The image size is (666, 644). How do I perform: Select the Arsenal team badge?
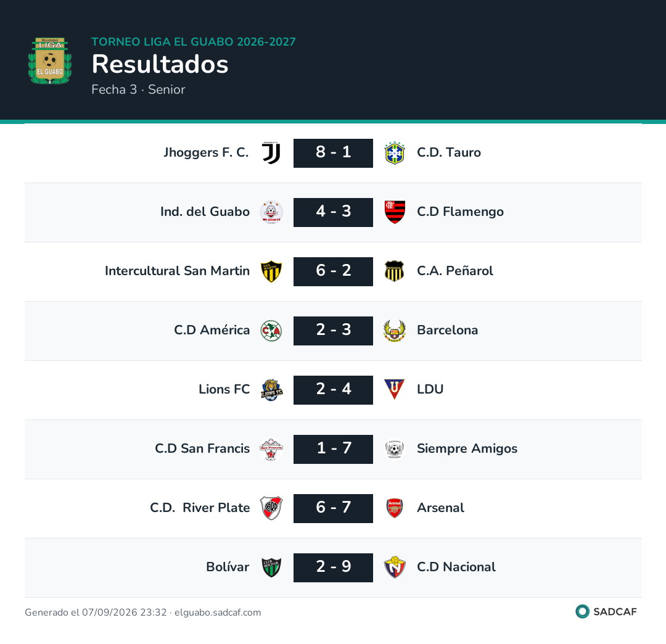tap(395, 508)
